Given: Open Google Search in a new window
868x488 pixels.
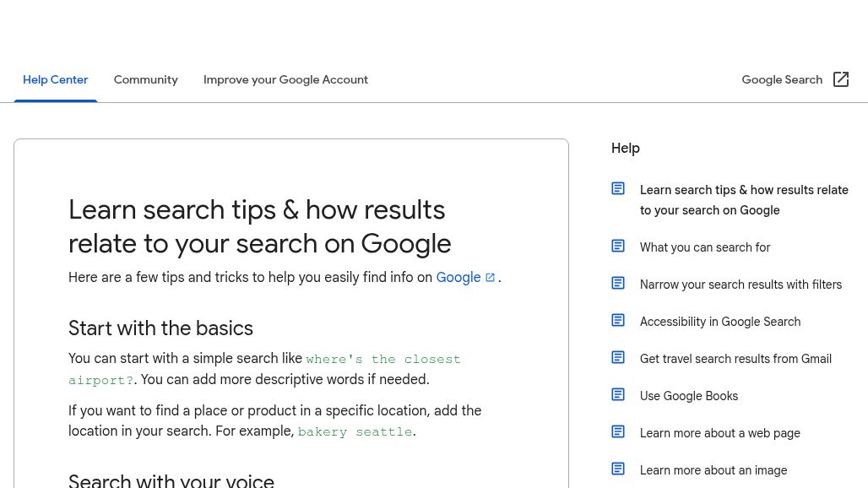Looking at the screenshot, I should (x=782, y=79).
